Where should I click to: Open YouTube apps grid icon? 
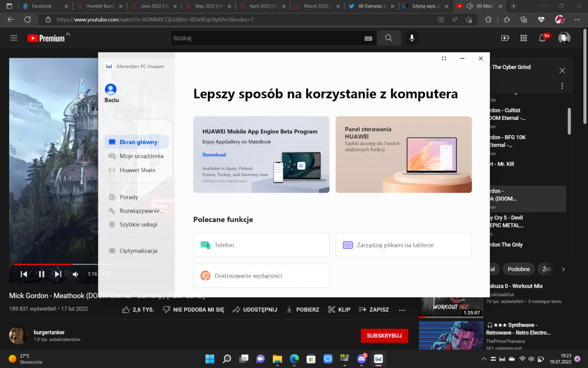point(524,38)
